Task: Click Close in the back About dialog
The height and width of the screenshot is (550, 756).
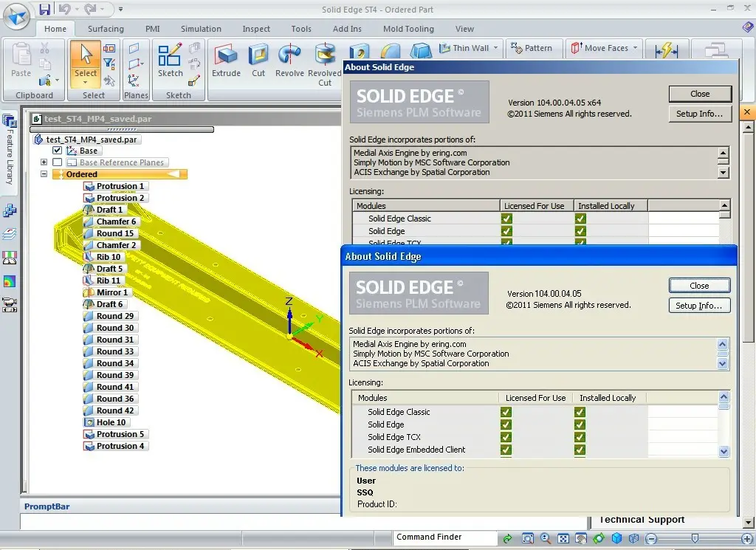Action: pyautogui.click(x=700, y=94)
